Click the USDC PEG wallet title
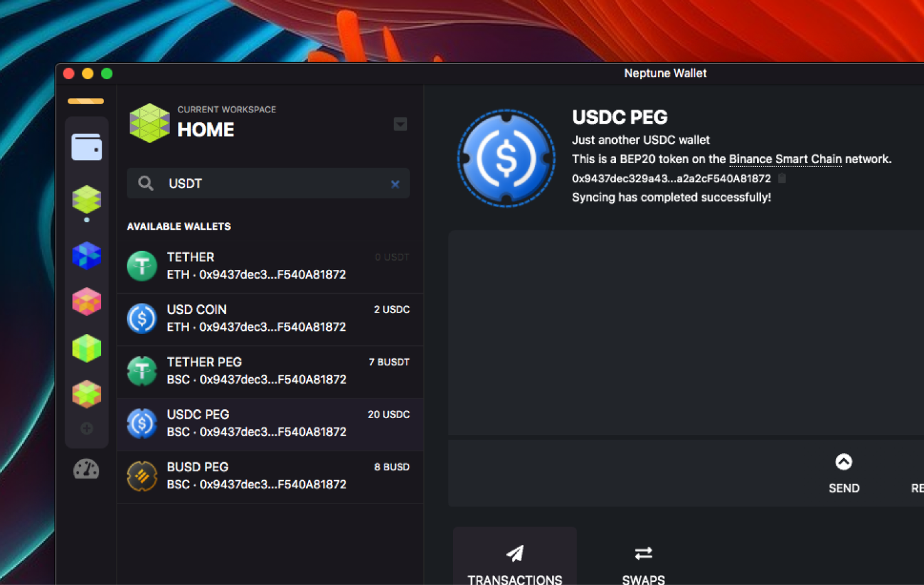This screenshot has height=585, width=924. [x=620, y=117]
